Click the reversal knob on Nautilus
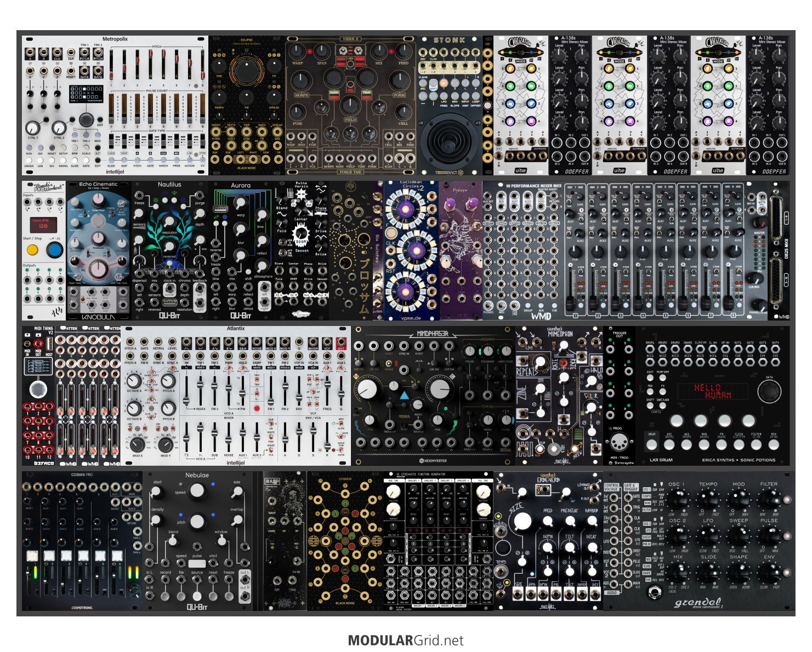 coord(170,246)
